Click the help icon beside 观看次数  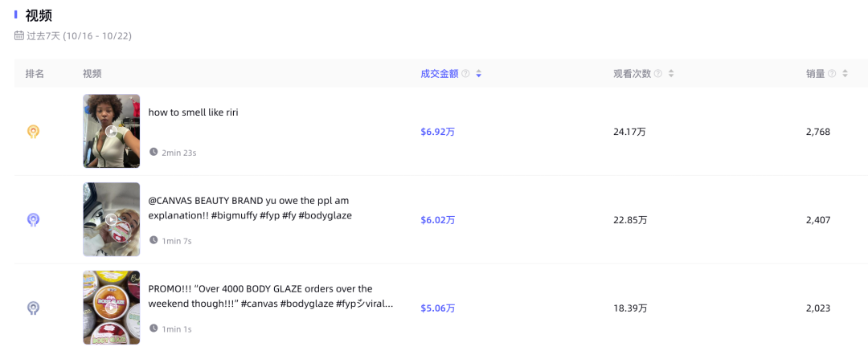point(657,74)
